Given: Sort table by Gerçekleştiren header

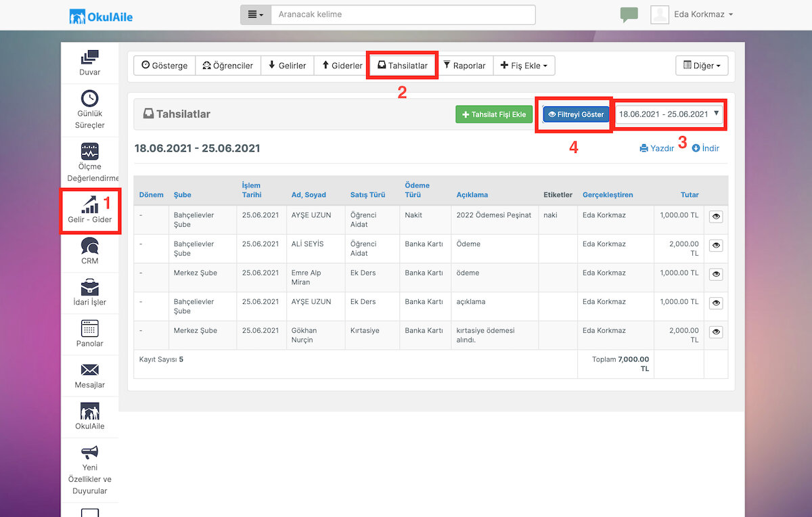Looking at the screenshot, I should (608, 195).
